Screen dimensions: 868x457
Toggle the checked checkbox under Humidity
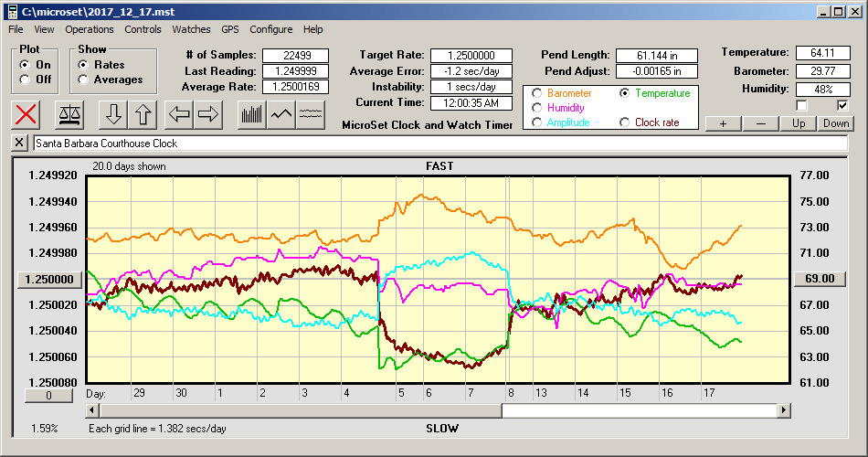[x=842, y=105]
